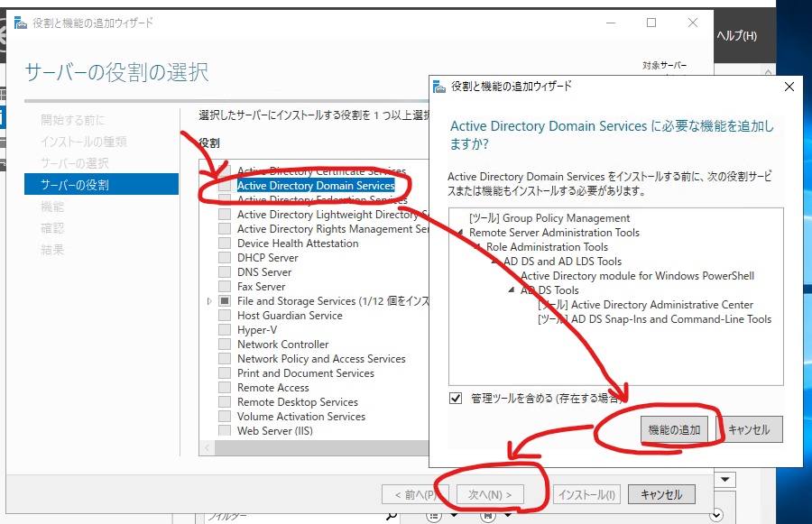Select Role Administration Tools tree item
The image size is (812, 524).
[547, 247]
